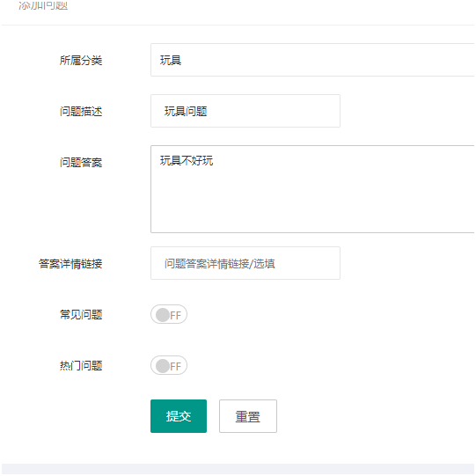Click the 问题描述 label
The height and width of the screenshot is (476, 476).
(x=81, y=112)
